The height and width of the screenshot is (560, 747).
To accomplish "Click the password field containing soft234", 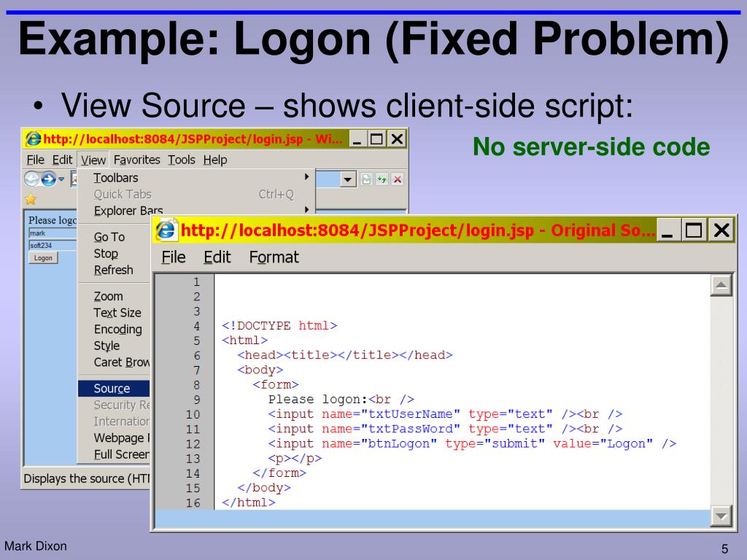I will [x=52, y=246].
